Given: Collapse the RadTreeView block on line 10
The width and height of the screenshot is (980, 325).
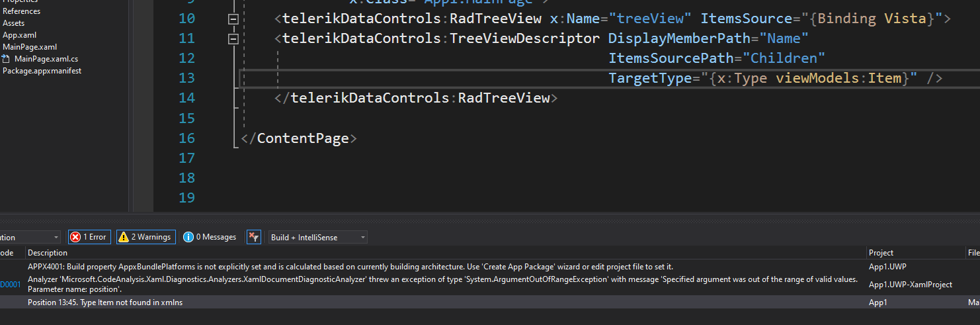Looking at the screenshot, I should pyautogui.click(x=233, y=19).
